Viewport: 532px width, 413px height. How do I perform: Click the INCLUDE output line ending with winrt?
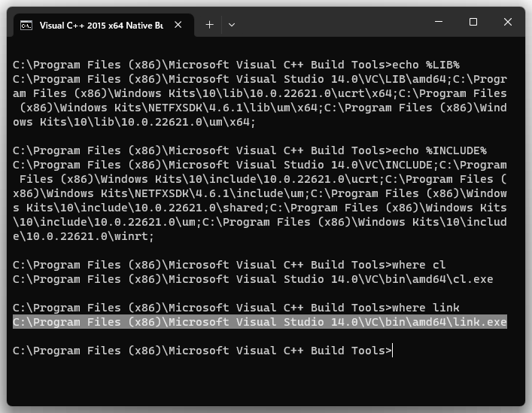(x=83, y=236)
